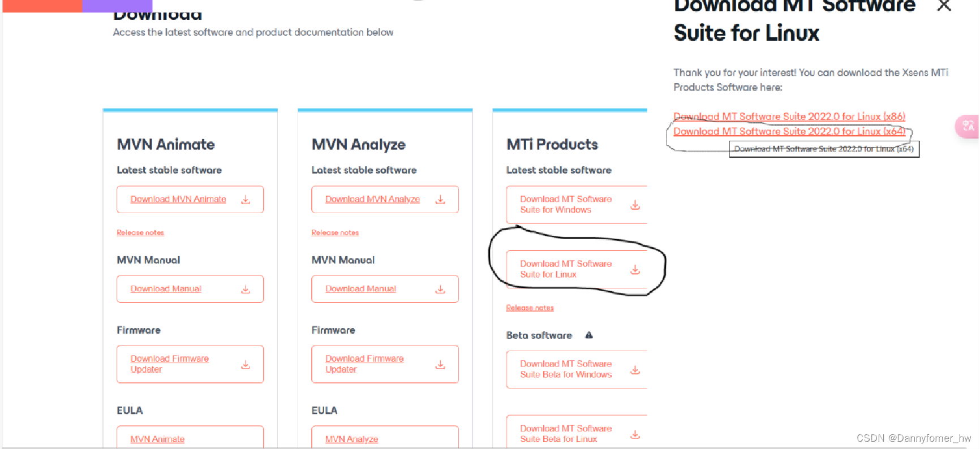Click warning icon next to Beta software heading
The width and height of the screenshot is (980, 449).
(588, 335)
